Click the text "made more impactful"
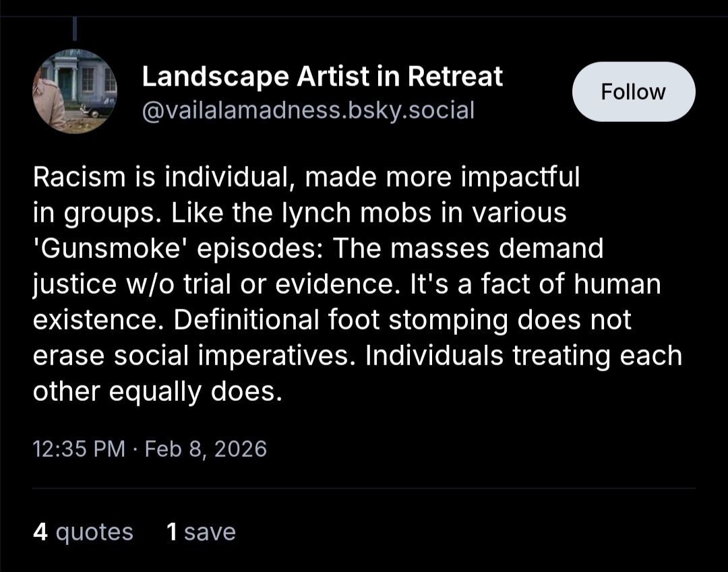The image size is (728, 572). tap(442, 177)
